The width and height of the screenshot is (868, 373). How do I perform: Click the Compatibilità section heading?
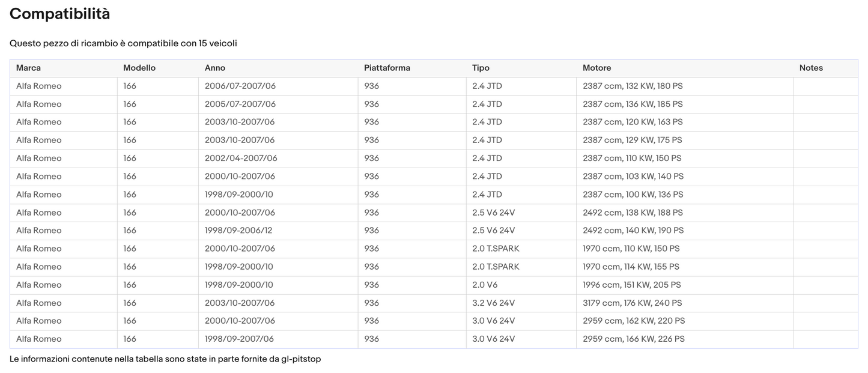59,14
